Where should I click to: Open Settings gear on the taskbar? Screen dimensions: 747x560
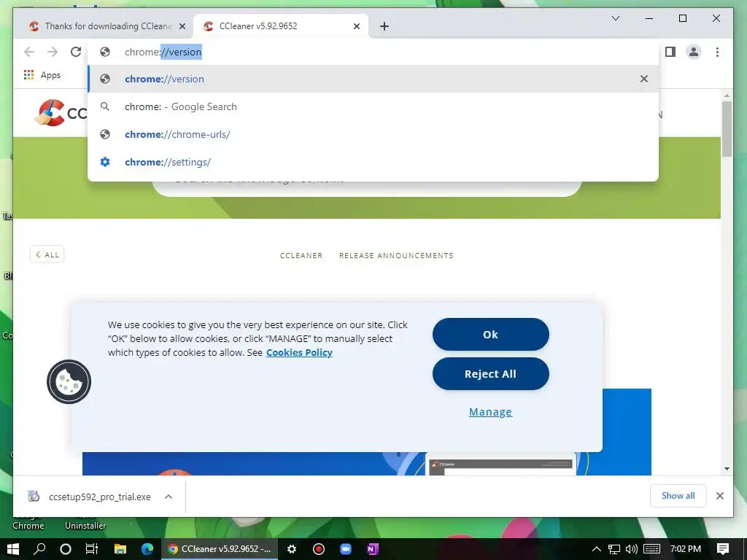point(292,549)
